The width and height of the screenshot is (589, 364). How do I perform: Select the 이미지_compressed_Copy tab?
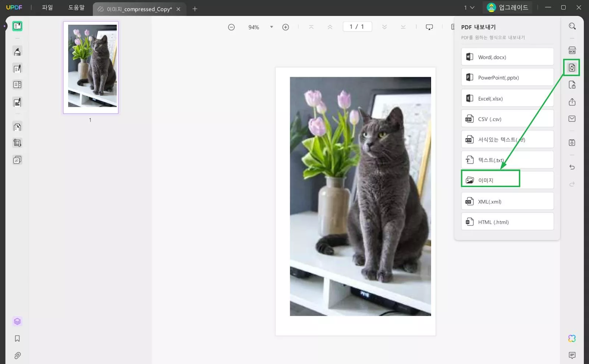tap(139, 9)
